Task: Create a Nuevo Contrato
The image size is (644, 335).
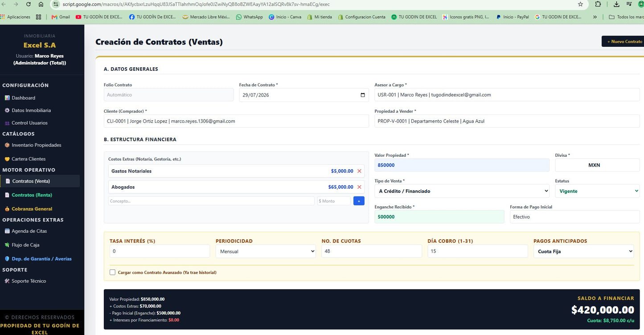Action: [623, 41]
